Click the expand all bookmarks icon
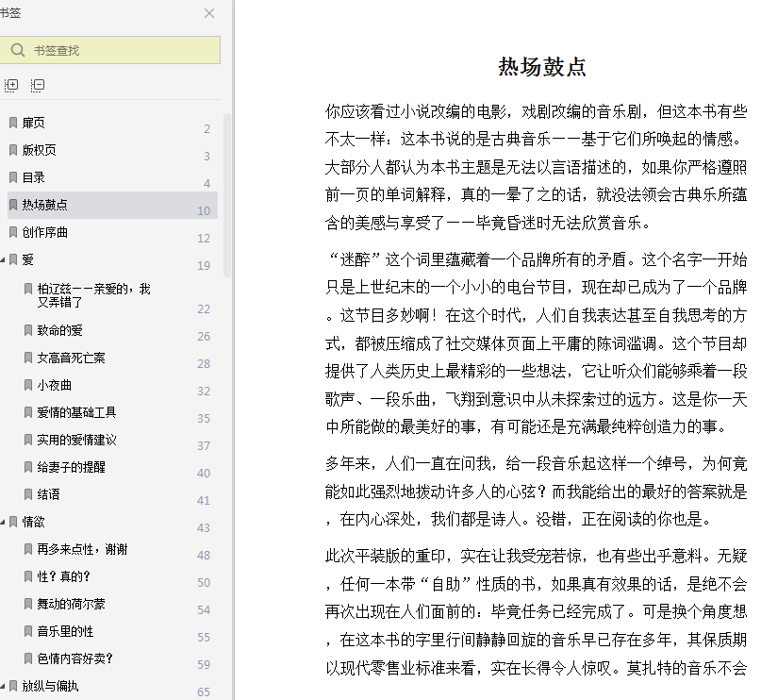The image size is (761, 700). point(11,86)
